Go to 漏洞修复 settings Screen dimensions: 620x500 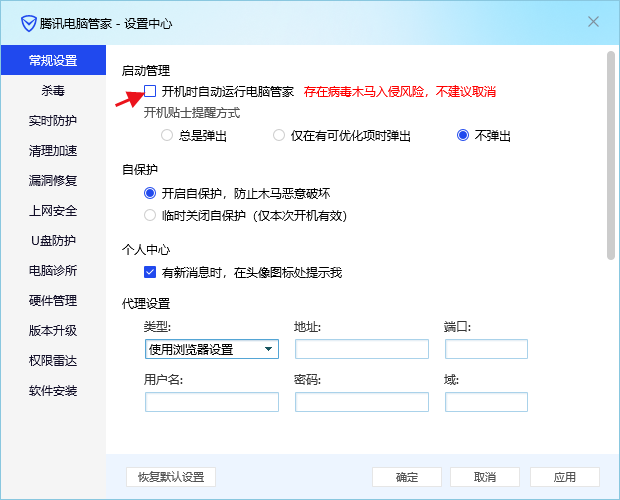click(53, 181)
